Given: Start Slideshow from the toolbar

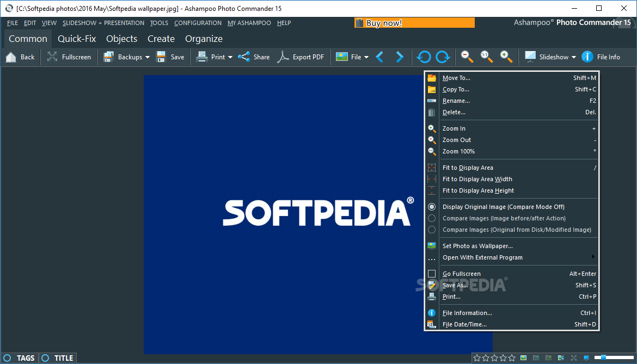Looking at the screenshot, I should 547,57.
